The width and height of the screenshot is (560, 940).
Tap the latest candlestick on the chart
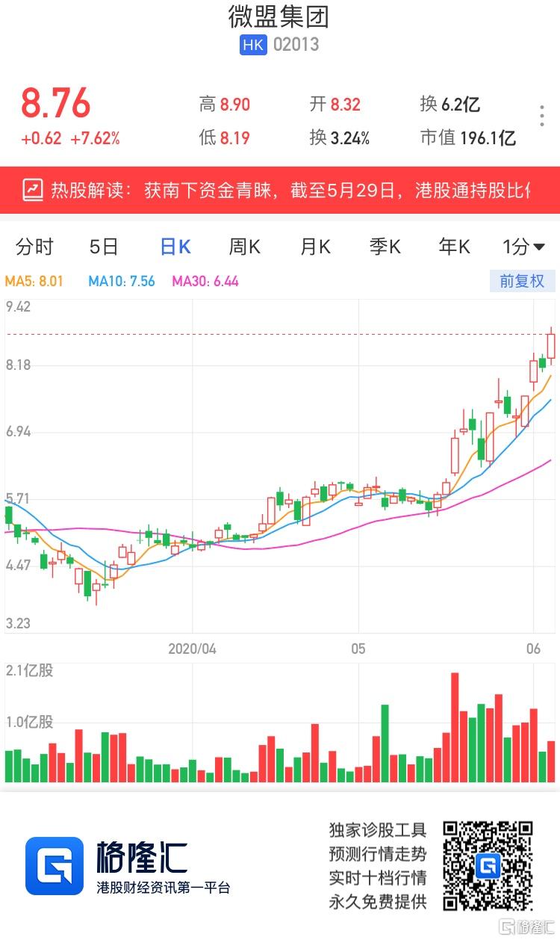tap(551, 346)
